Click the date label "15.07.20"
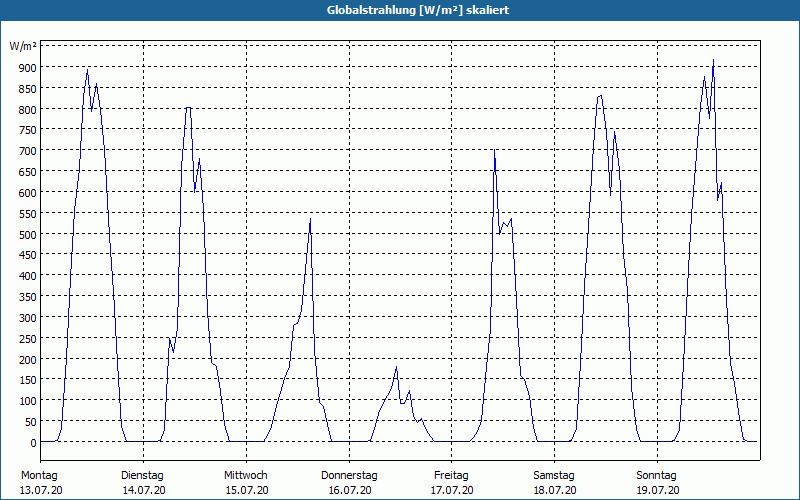This screenshot has width=800, height=500. point(247,491)
